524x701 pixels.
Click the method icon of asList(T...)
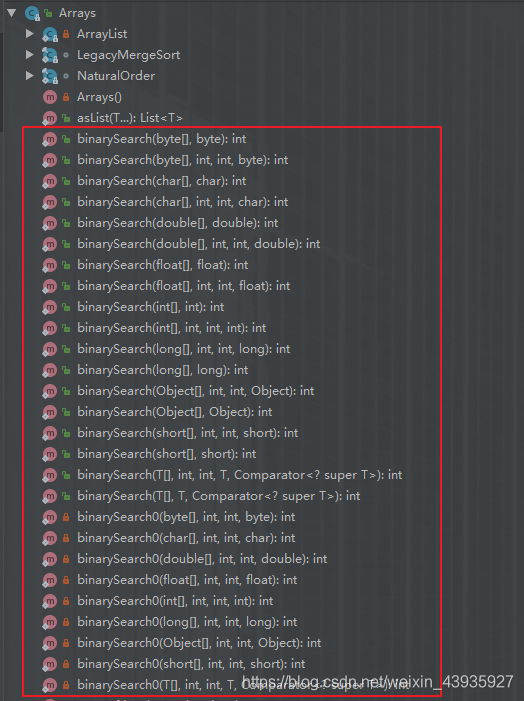pyautogui.click(x=50, y=118)
